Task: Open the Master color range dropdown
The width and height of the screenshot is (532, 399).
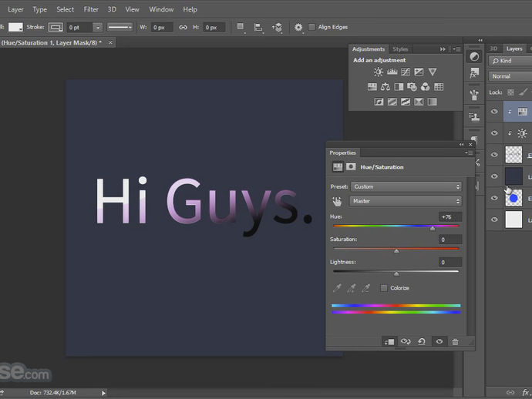Action: pyautogui.click(x=406, y=201)
